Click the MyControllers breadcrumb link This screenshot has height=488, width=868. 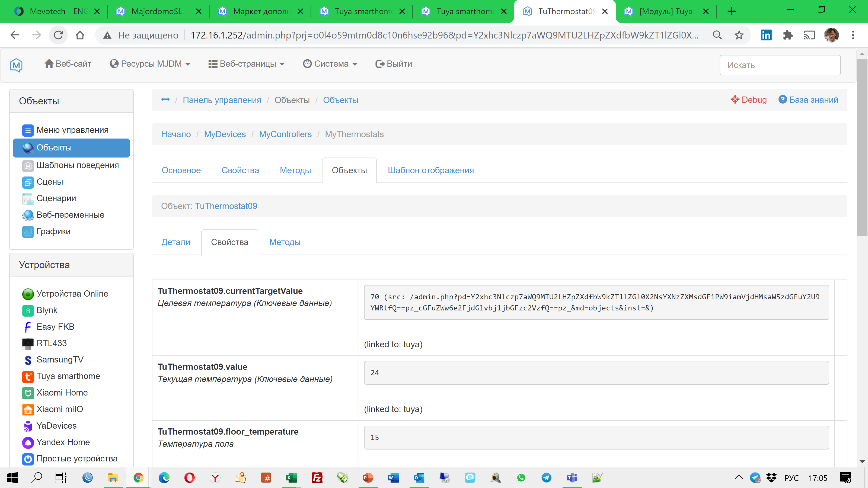(x=285, y=134)
